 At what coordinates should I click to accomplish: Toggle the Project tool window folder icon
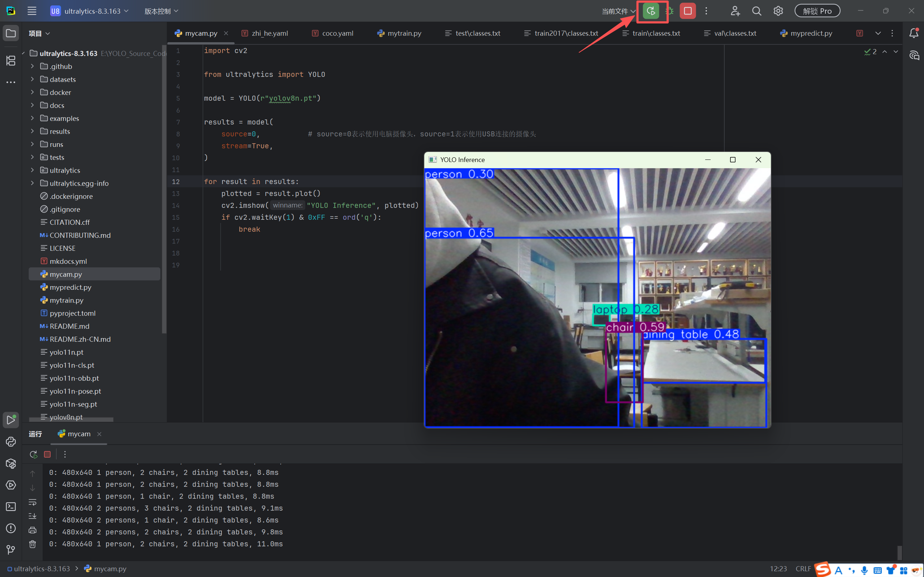click(x=11, y=33)
